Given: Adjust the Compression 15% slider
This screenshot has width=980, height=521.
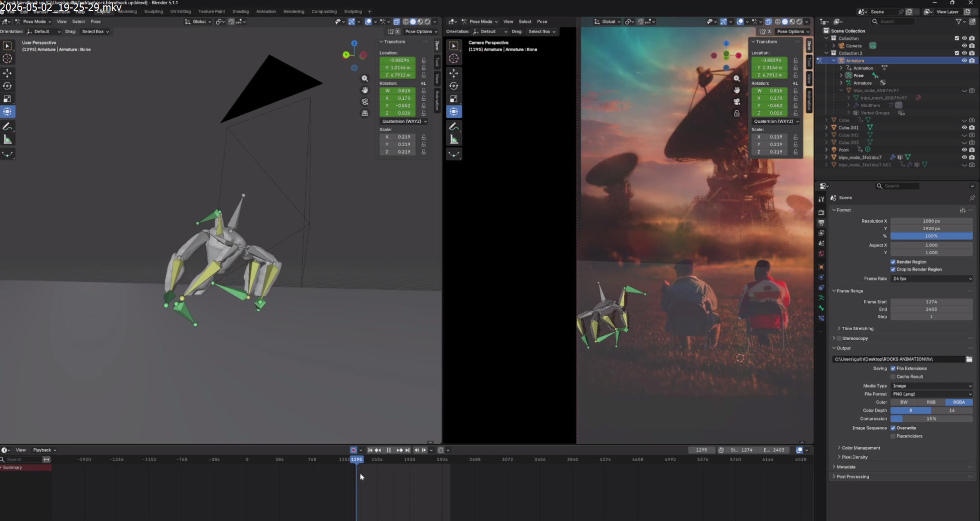Looking at the screenshot, I should tap(932, 419).
